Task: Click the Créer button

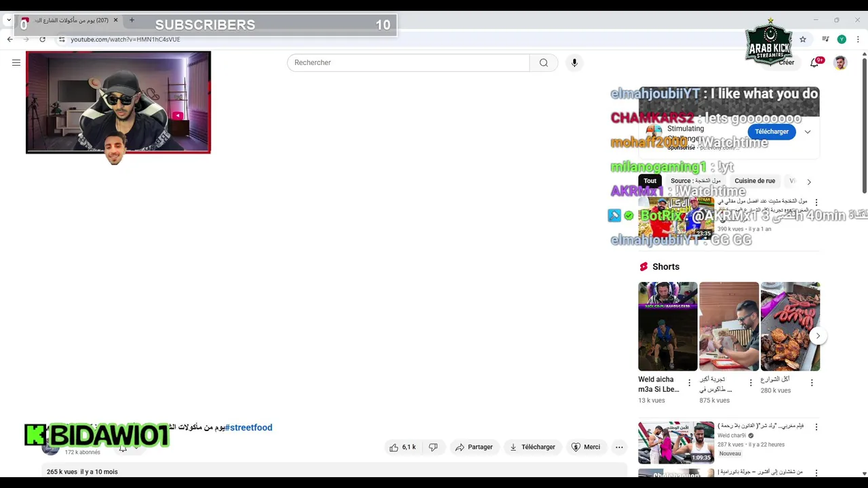Action: point(781,62)
